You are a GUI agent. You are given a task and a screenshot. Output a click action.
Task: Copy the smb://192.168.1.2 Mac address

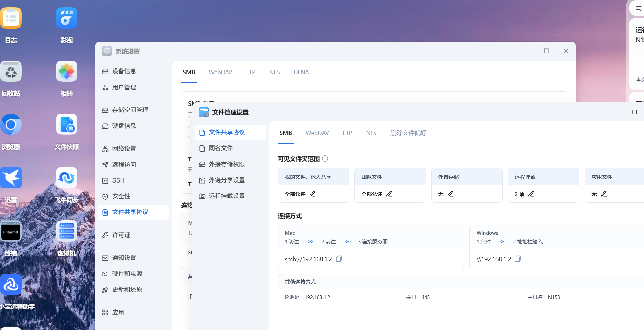[x=339, y=259]
